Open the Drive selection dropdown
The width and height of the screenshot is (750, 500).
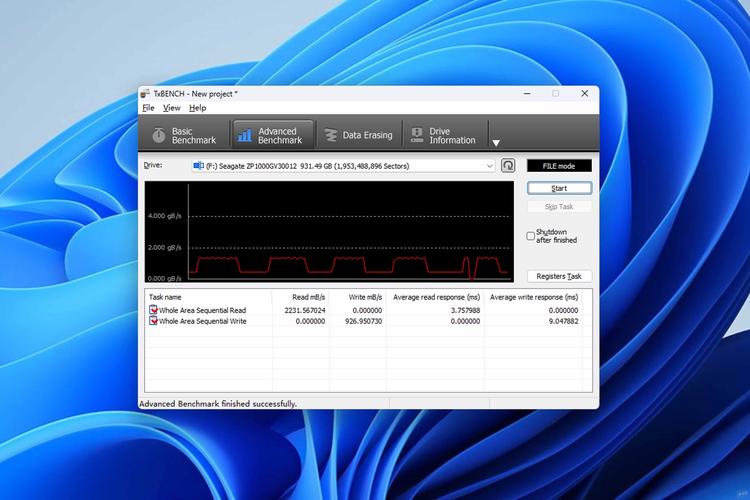pos(342,166)
